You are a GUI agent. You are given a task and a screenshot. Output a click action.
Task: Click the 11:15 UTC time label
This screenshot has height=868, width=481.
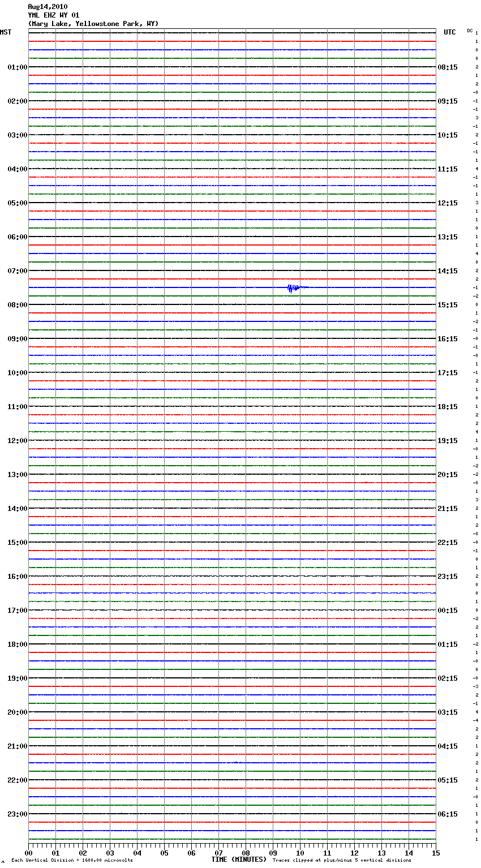[x=448, y=169]
